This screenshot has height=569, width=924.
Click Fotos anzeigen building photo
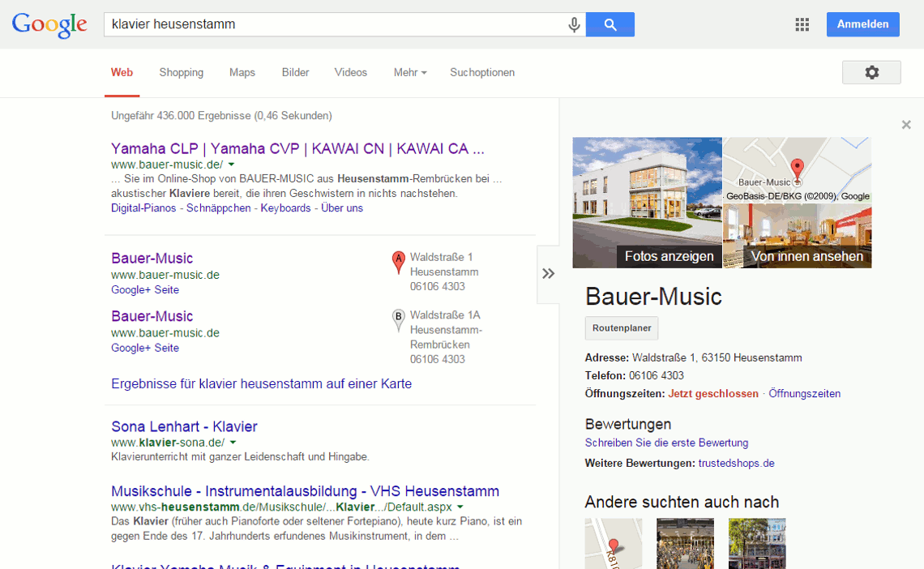[x=647, y=203]
